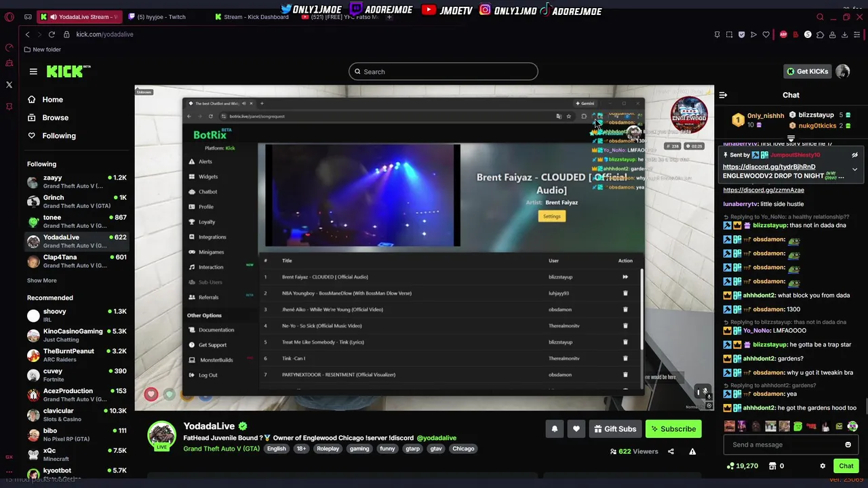Open the Kick hamburger sidebar menu
Viewport: 868px width, 488px height.
coord(33,71)
